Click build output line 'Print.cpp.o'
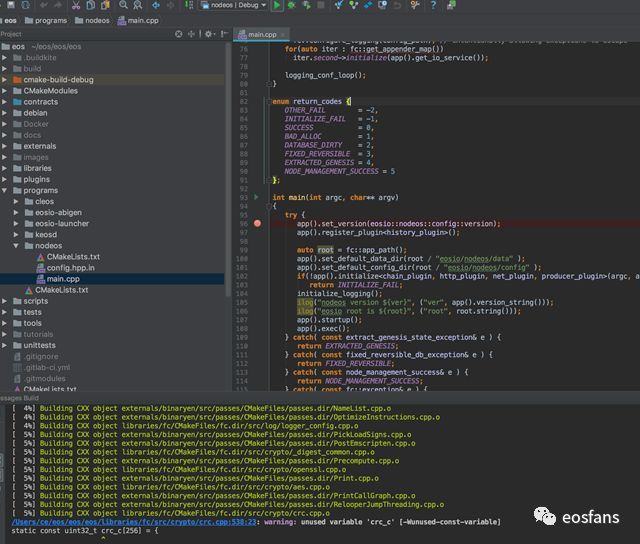This screenshot has height=544, width=640. coord(195,478)
